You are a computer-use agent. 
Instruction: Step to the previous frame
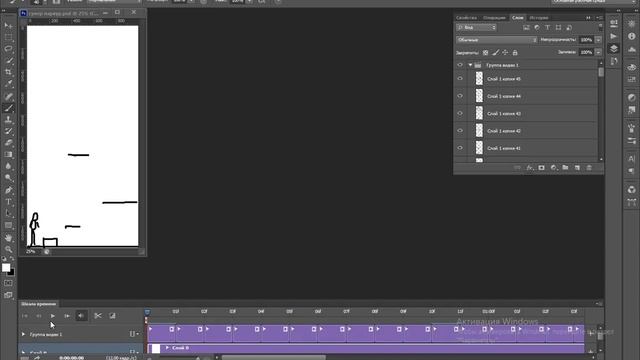point(39,316)
